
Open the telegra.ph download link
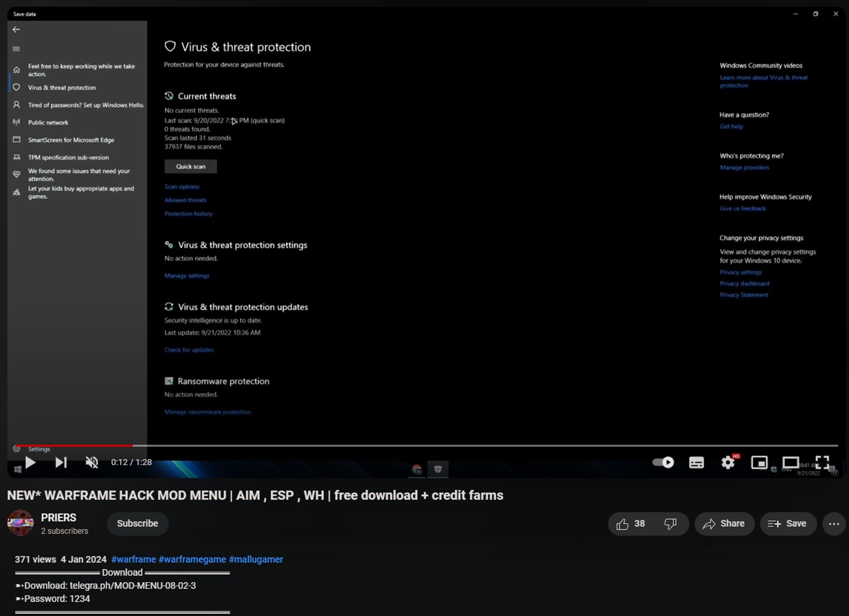(133, 585)
